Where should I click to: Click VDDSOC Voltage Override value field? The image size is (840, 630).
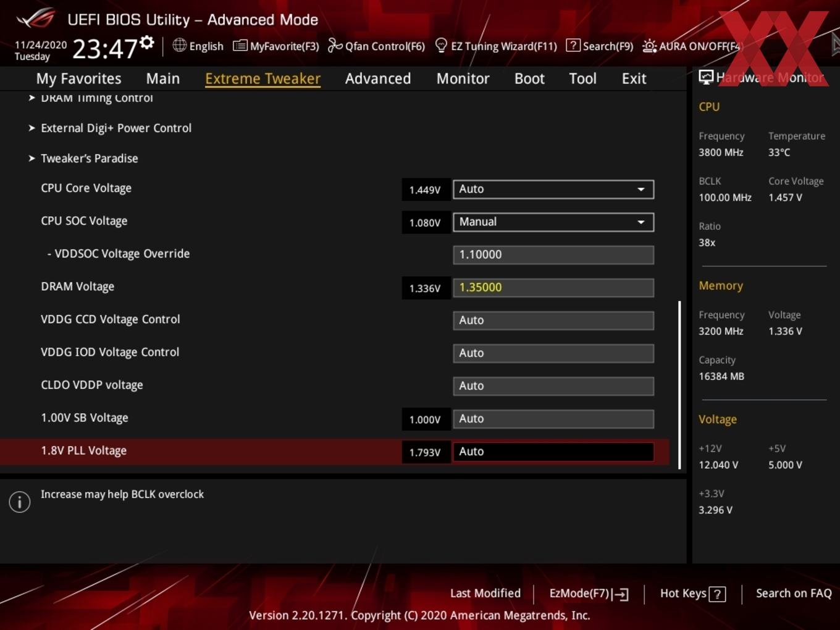click(x=553, y=254)
